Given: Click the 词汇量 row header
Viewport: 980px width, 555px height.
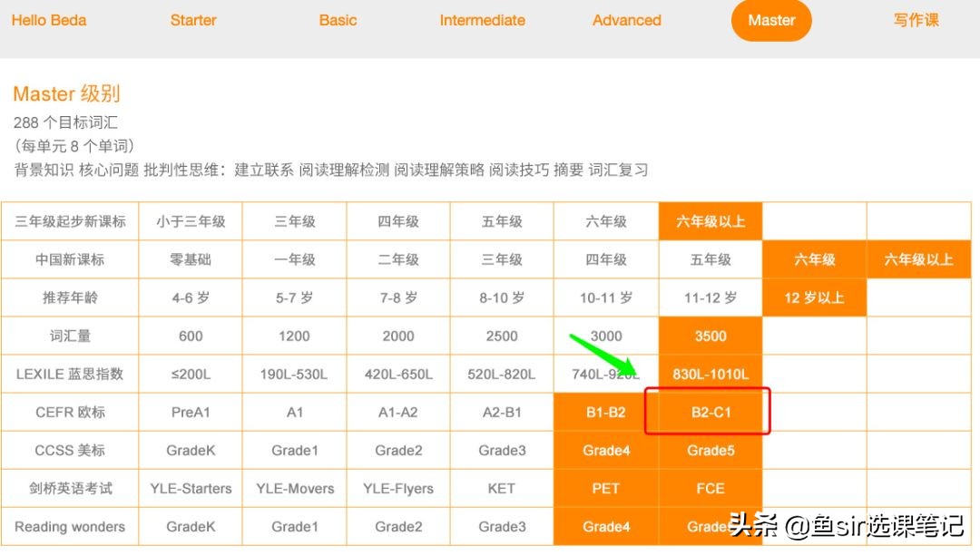Looking at the screenshot, I should pos(70,336).
